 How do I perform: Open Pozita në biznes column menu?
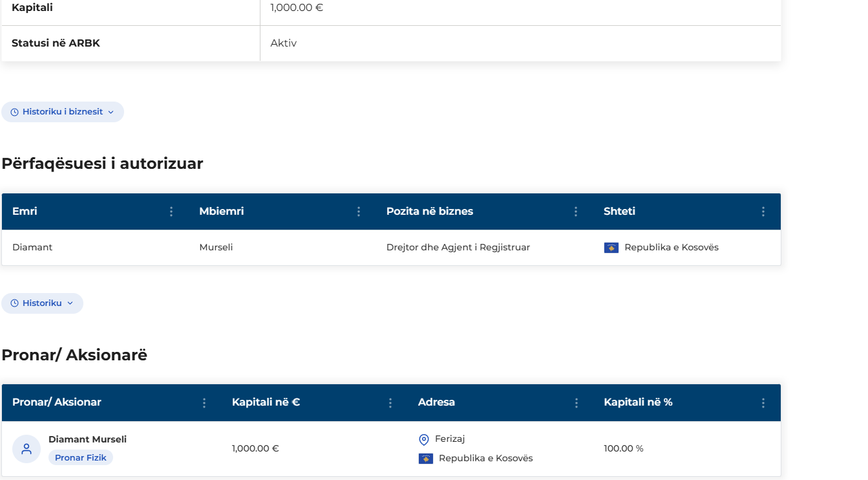click(576, 212)
